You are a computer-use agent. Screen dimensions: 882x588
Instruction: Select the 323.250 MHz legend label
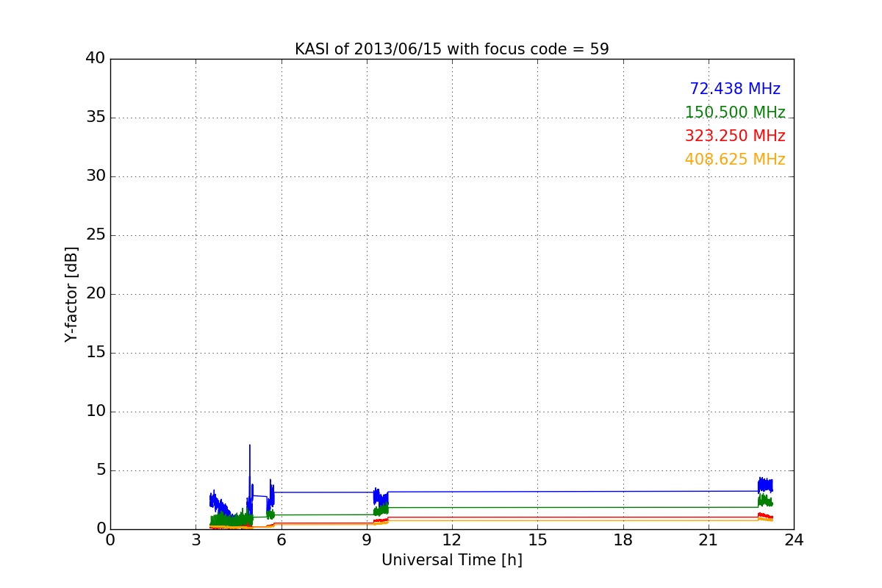tap(735, 136)
